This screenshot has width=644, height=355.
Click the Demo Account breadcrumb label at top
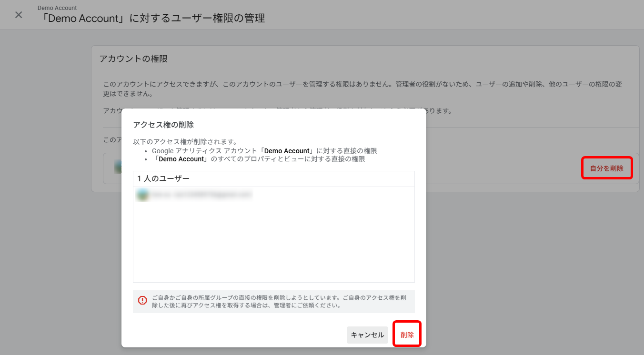point(57,8)
